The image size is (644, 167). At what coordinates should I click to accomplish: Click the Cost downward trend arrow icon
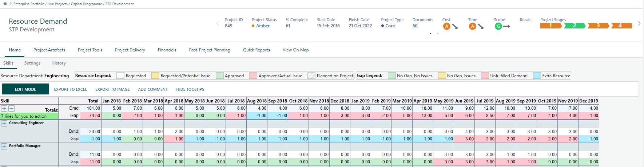[455, 27]
